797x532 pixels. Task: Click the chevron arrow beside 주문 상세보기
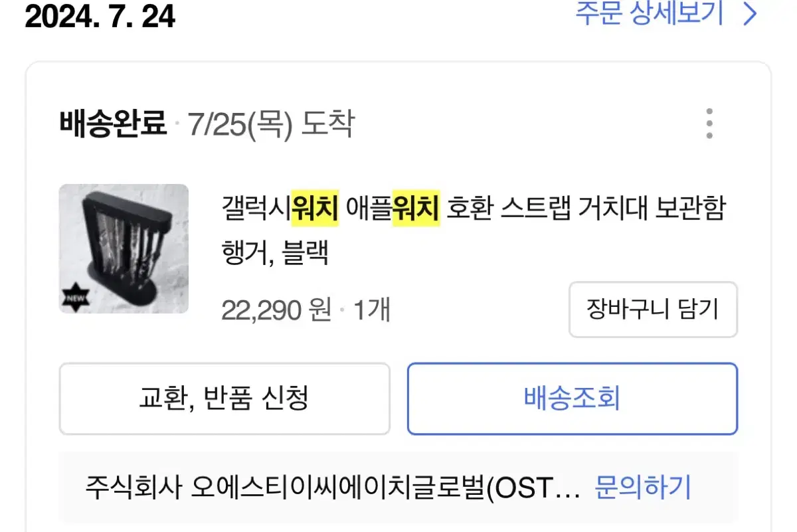[750, 13]
